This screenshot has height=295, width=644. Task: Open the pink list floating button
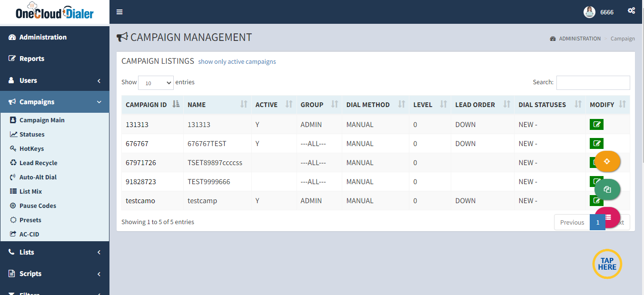pos(608,216)
